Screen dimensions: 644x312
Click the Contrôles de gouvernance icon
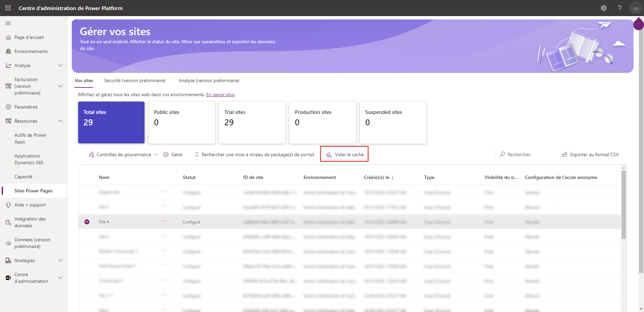91,154
